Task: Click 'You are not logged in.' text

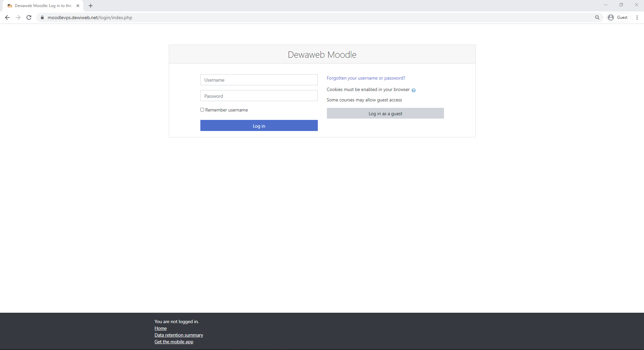Action: 177,321
